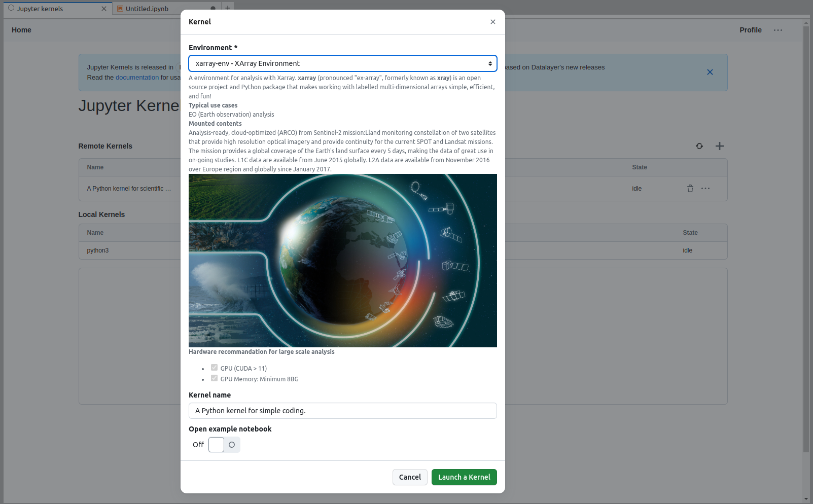Viewport: 813px width, 504px height.
Task: Open the Profile menu item
Action: pyautogui.click(x=751, y=30)
